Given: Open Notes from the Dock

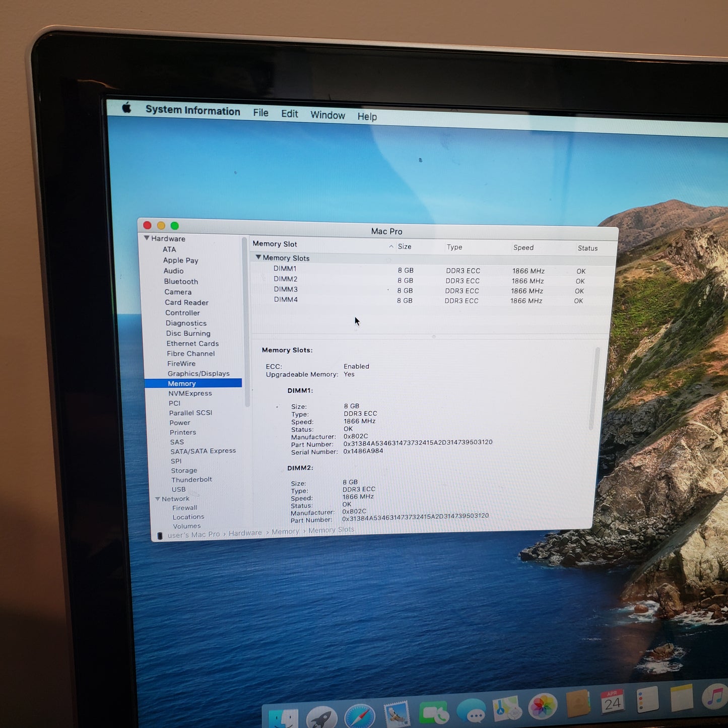Looking at the screenshot, I should 682,697.
